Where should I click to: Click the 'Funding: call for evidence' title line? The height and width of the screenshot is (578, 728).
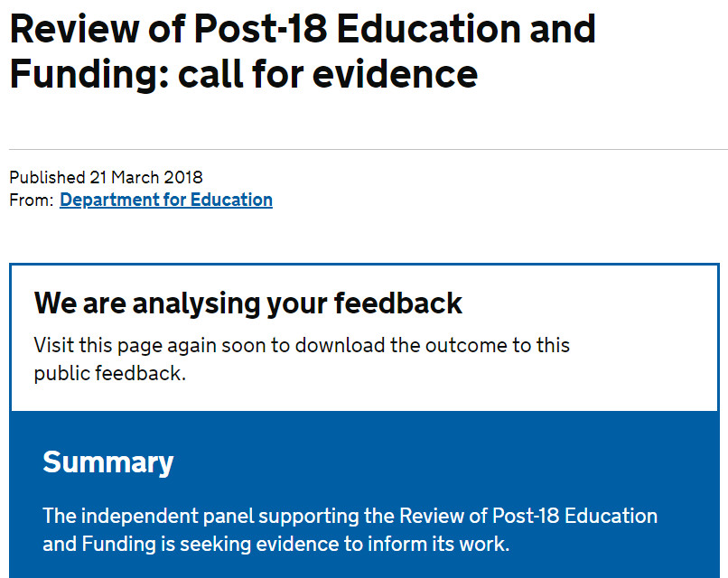point(244,74)
